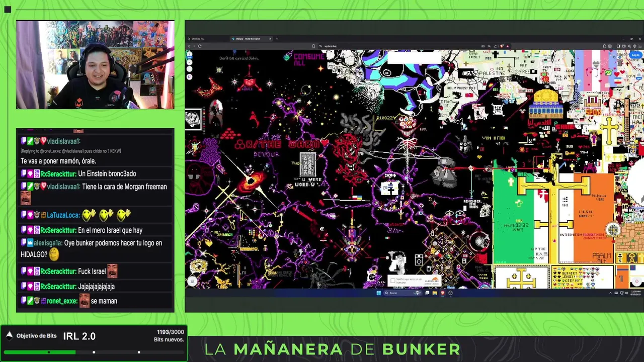Click the Log in button on Wplace
Viewport: 644px width, 362px height.
pyautogui.click(x=635, y=55)
